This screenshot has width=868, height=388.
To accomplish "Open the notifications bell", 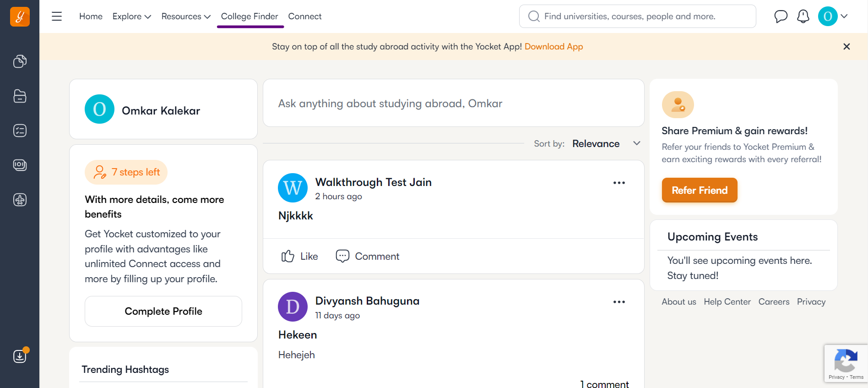I will [803, 16].
